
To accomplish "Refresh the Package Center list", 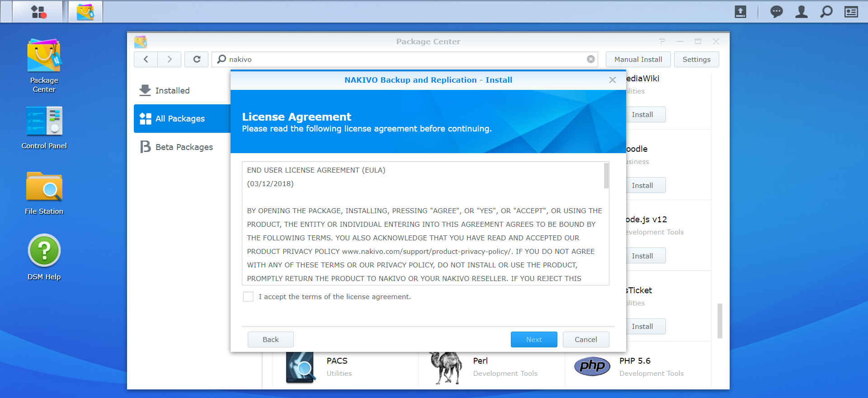I will [197, 59].
